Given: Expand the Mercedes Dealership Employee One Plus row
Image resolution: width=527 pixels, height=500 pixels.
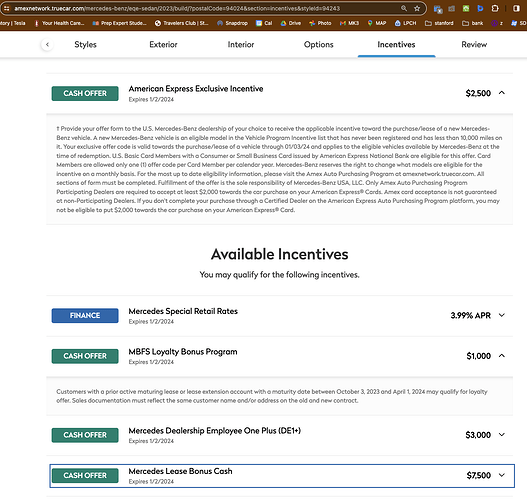Looking at the screenshot, I should pyautogui.click(x=502, y=434).
